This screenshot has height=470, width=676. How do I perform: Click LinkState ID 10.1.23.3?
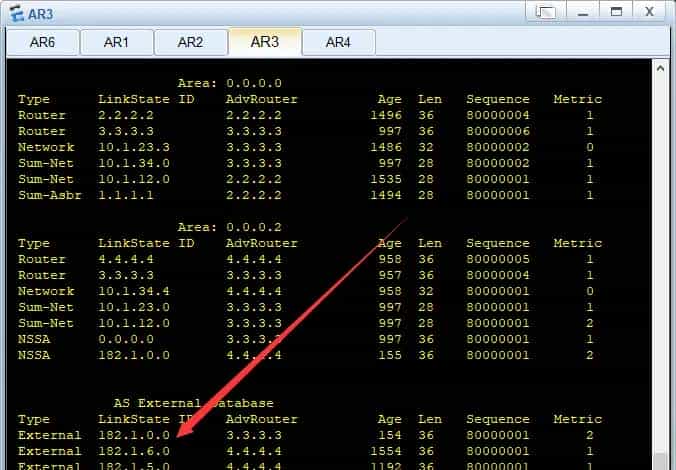[x=134, y=147]
